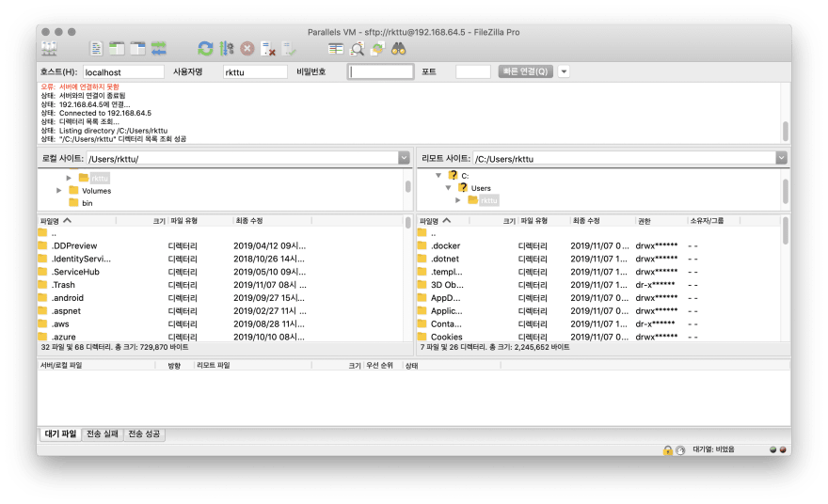Select the .docker folder in remote list
The image size is (828, 504).
pyautogui.click(x=445, y=246)
